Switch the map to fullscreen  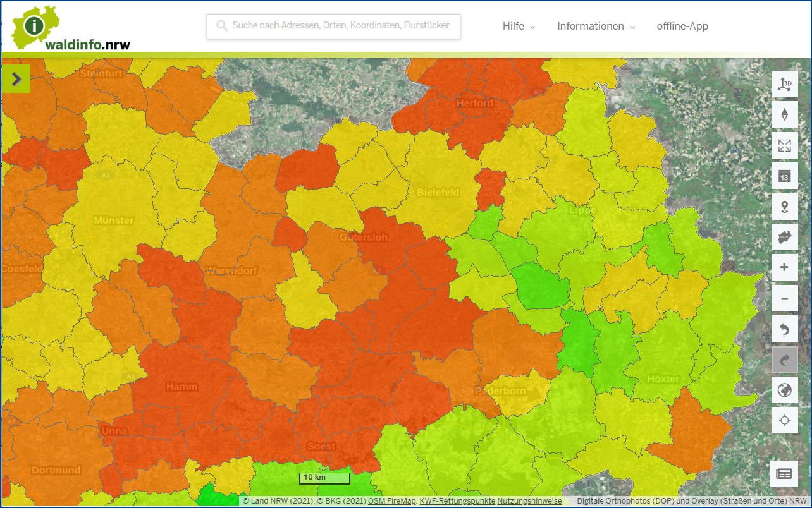(x=785, y=145)
